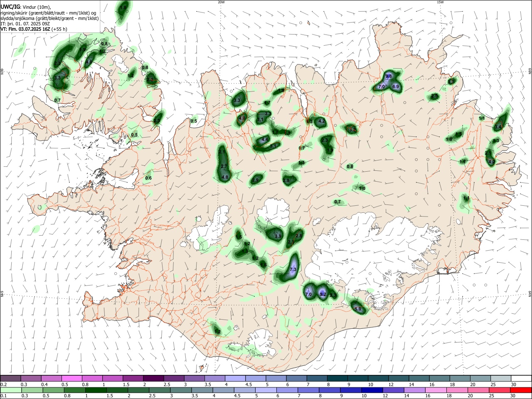Screen dimensions: 532x399
Task: Select the 5.0 precipitation value label
Action: [358, 309]
